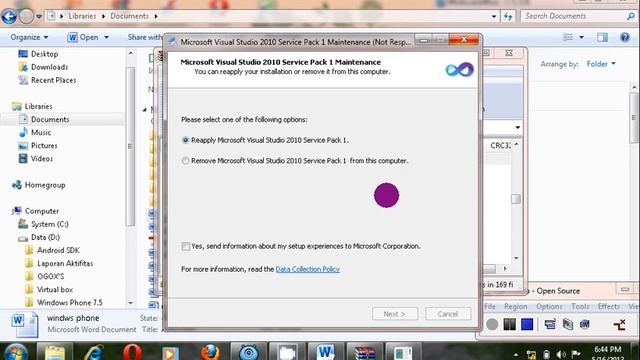Open the Organize dropdown in Explorer
The image size is (640, 360).
pyautogui.click(x=29, y=37)
